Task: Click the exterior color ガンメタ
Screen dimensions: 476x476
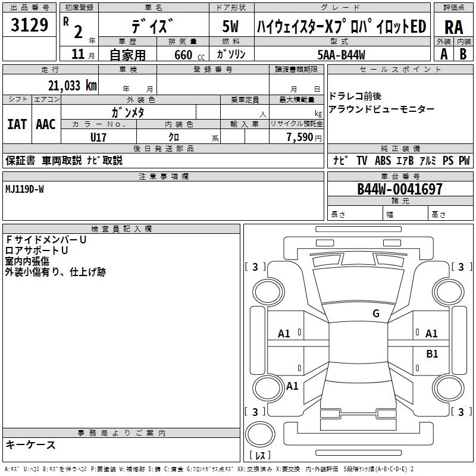Action: point(128,112)
